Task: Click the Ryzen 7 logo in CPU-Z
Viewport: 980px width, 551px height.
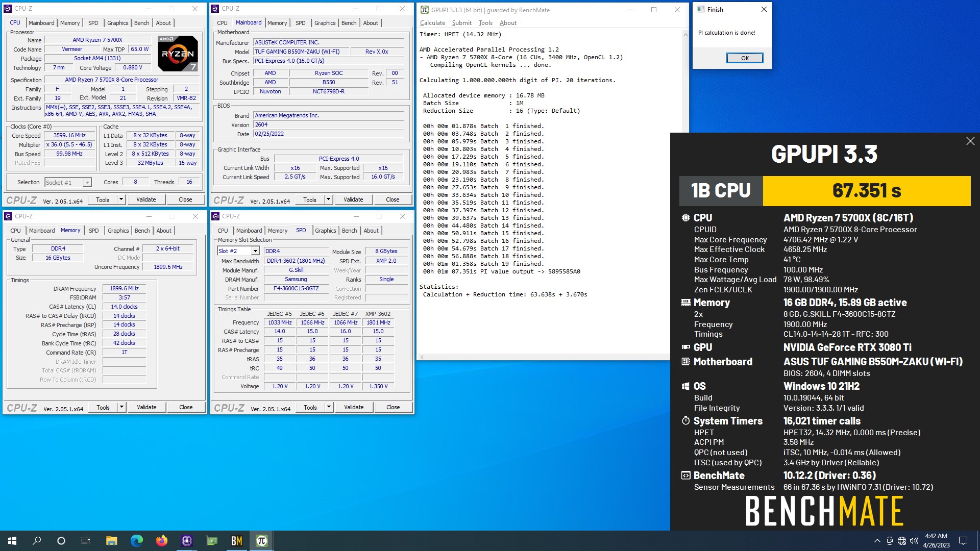Action: 178,53
